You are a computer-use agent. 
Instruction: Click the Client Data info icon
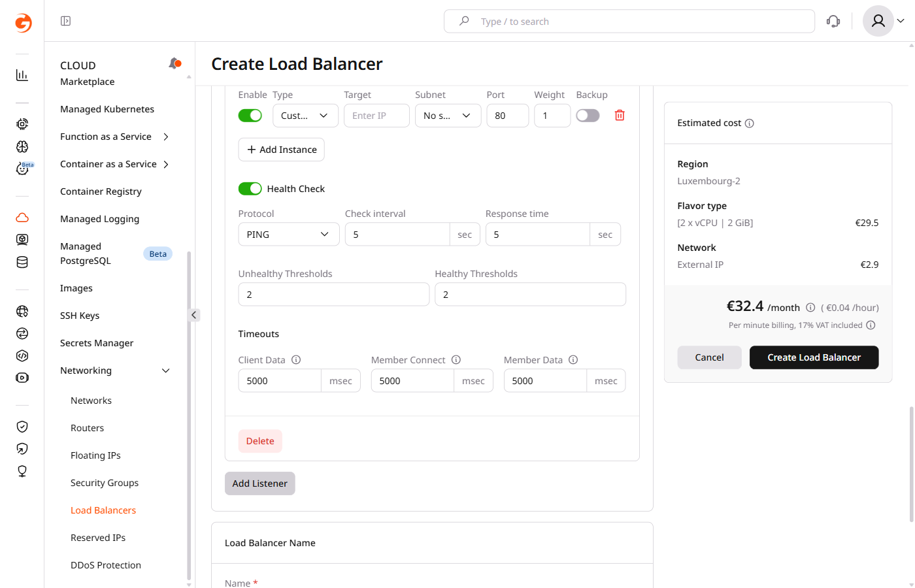click(x=296, y=359)
